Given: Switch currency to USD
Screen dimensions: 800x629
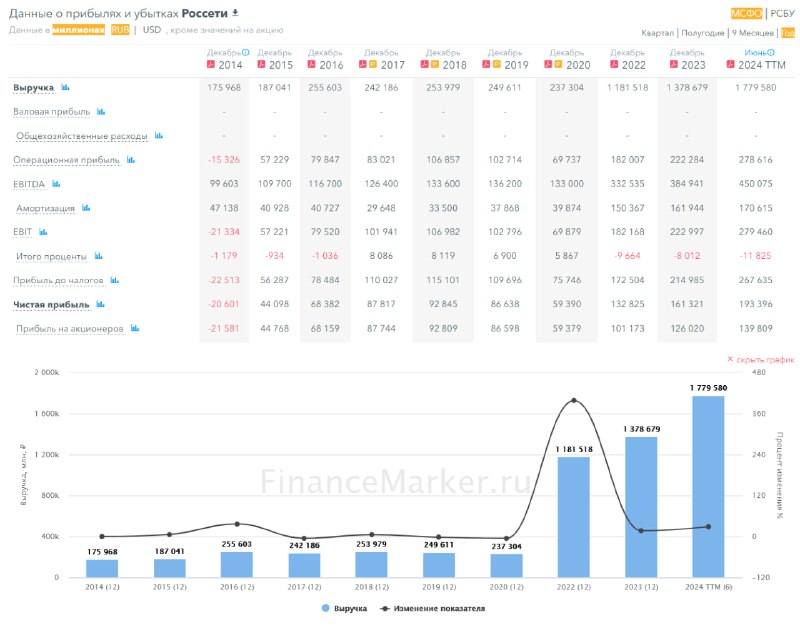Looking at the screenshot, I should [152, 30].
